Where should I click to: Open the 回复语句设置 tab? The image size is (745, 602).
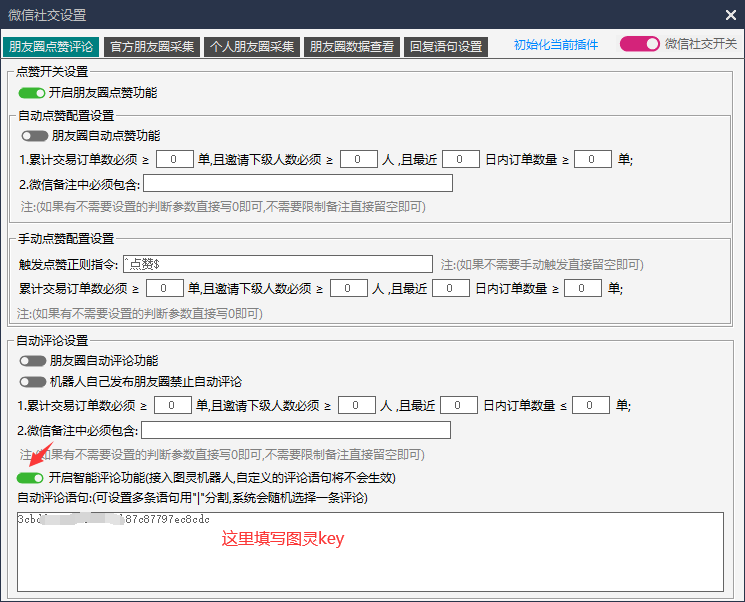pos(446,46)
